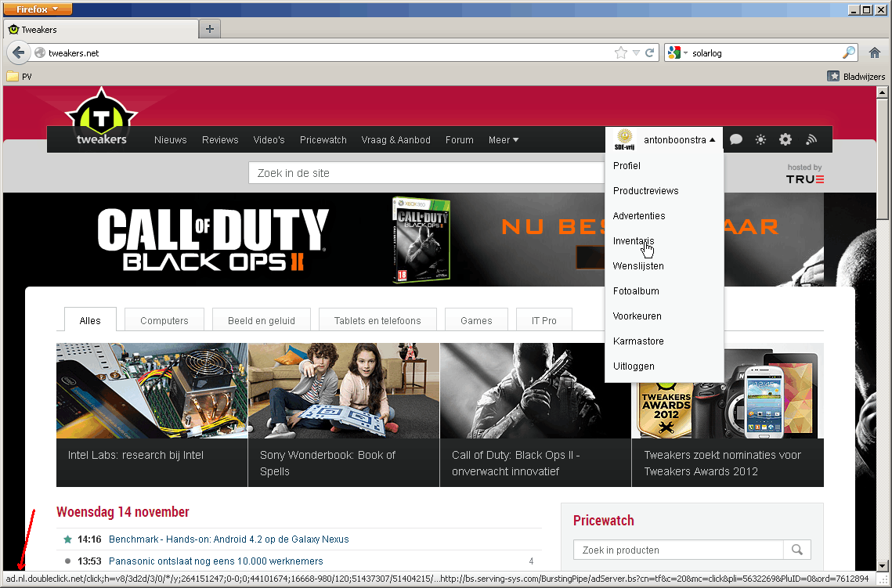Open the Forum navigation link
892x588 pixels.
pyautogui.click(x=459, y=140)
